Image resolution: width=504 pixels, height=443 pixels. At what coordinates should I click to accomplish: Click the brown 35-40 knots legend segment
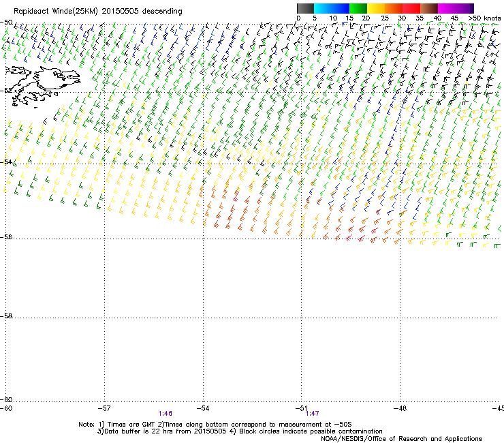[x=429, y=8]
